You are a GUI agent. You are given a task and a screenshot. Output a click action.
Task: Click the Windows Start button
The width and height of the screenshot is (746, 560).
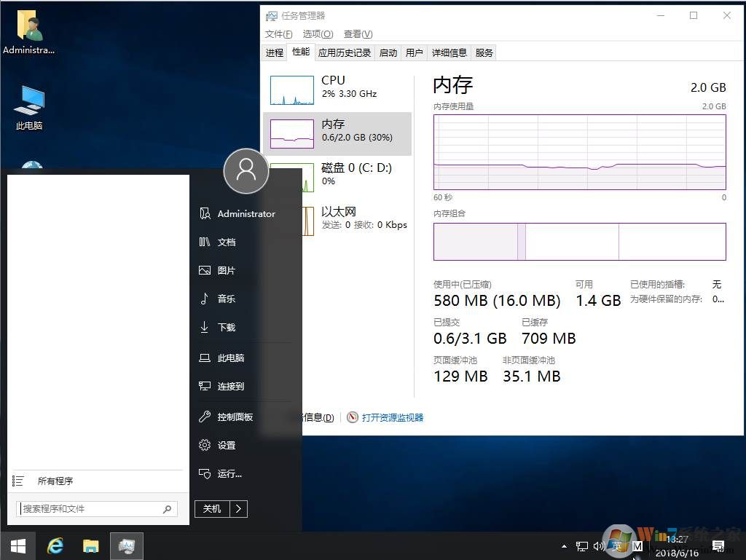click(18, 545)
